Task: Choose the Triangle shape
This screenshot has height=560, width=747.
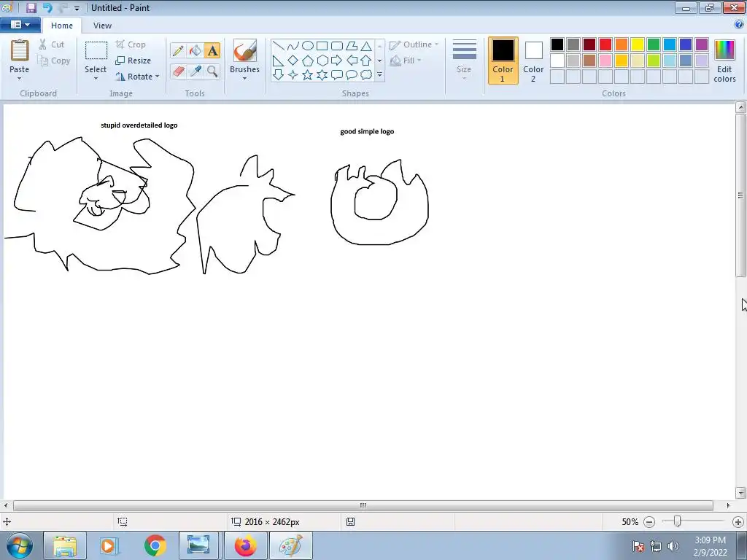Action: (366, 46)
